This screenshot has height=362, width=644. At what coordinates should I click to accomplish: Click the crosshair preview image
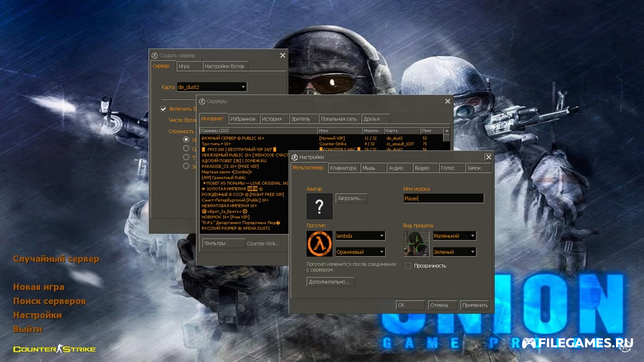click(x=416, y=243)
